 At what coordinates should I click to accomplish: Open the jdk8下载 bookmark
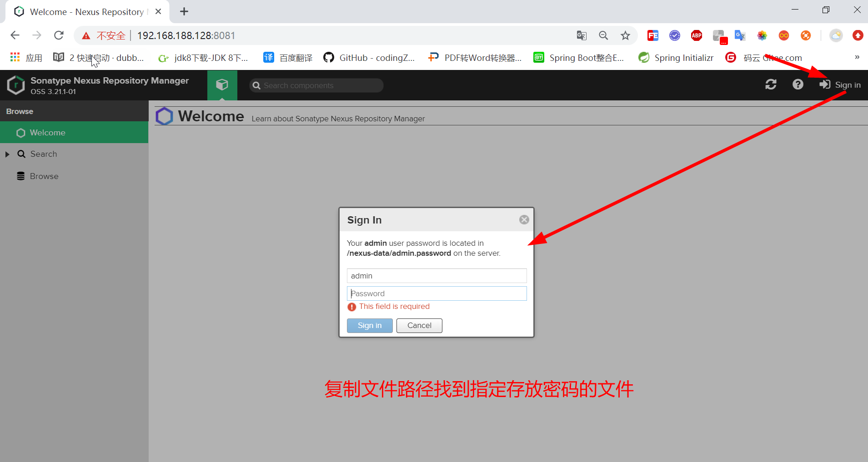[x=203, y=58]
